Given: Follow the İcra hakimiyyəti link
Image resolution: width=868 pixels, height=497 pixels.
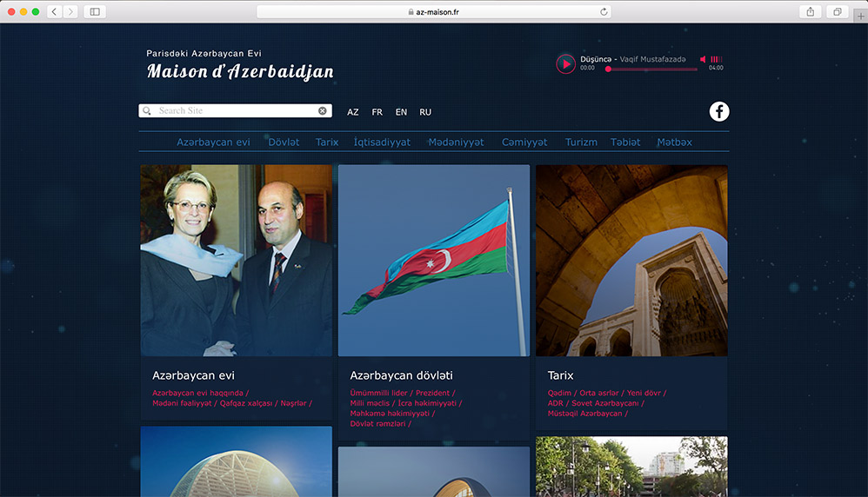Looking at the screenshot, I should tap(427, 403).
